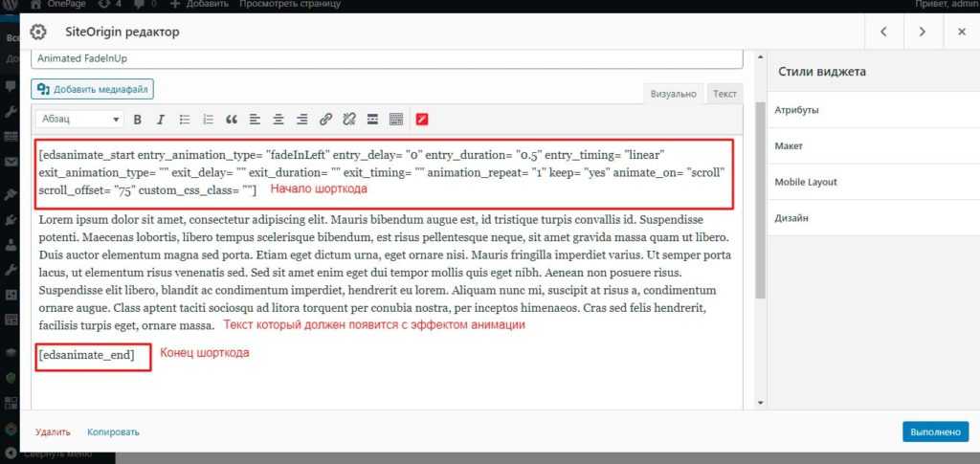Click the Удалить link

pyautogui.click(x=52, y=432)
